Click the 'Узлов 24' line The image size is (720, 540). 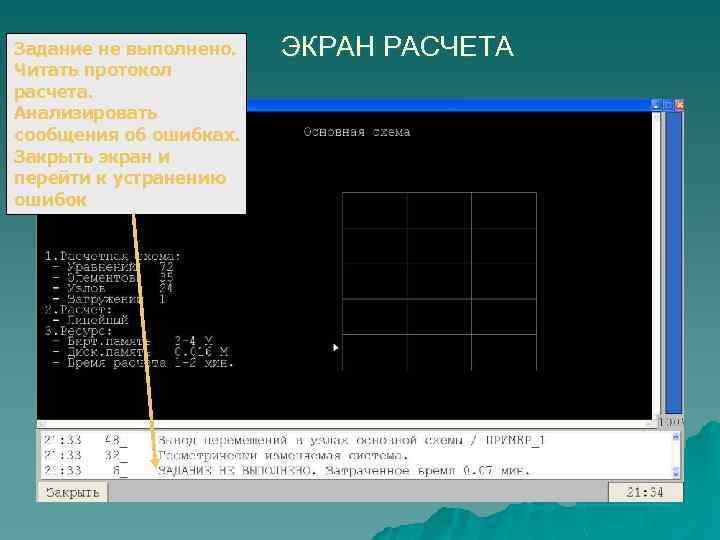(112, 288)
